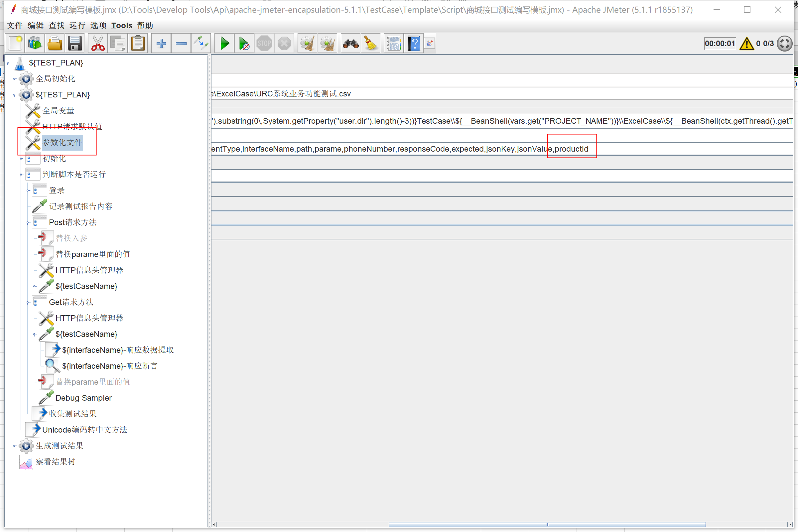Click the Shutdown threads X icon
This screenshot has width=798, height=532.
point(284,44)
